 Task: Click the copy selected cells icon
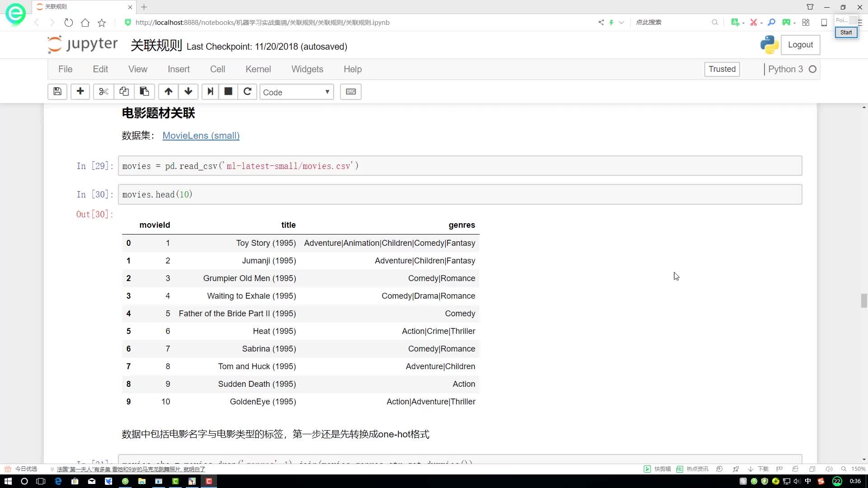click(x=123, y=92)
